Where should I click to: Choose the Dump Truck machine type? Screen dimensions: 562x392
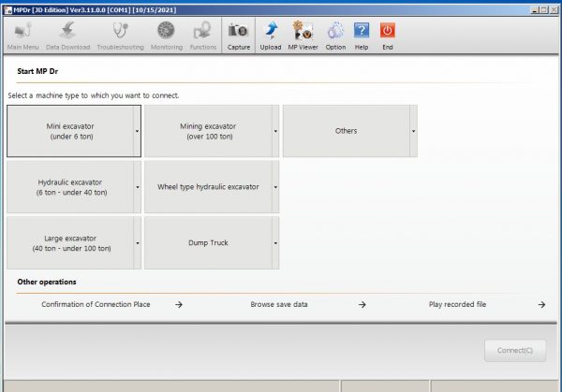coord(208,242)
